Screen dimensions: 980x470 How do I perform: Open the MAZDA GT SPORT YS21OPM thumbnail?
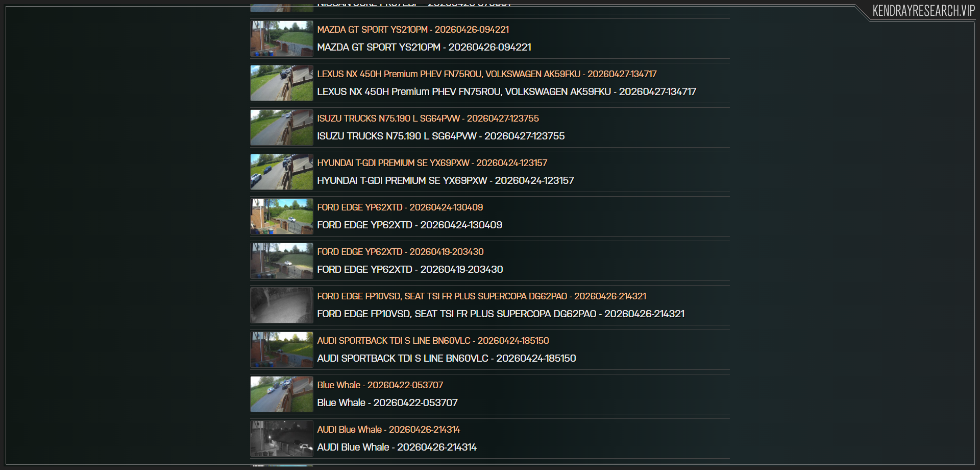click(282, 38)
